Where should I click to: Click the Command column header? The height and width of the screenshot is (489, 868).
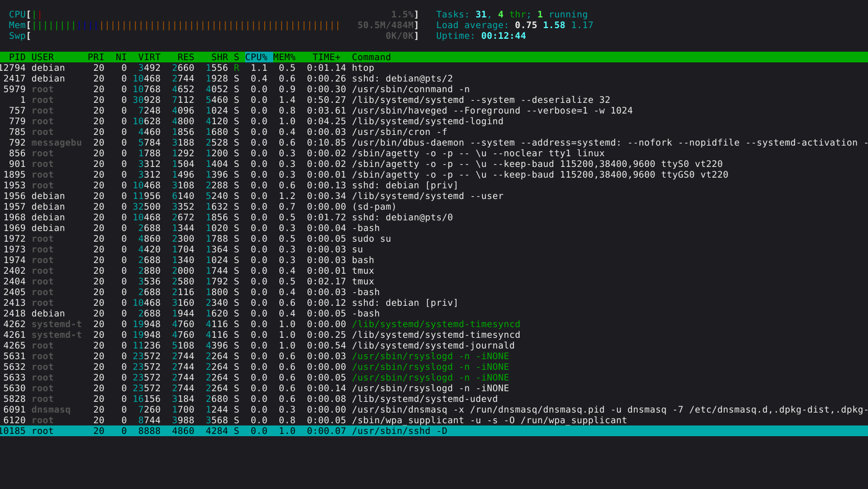pyautogui.click(x=371, y=57)
